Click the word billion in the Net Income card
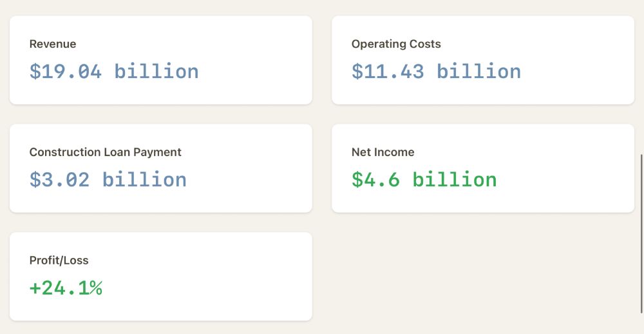644x334 pixels. [x=455, y=179]
